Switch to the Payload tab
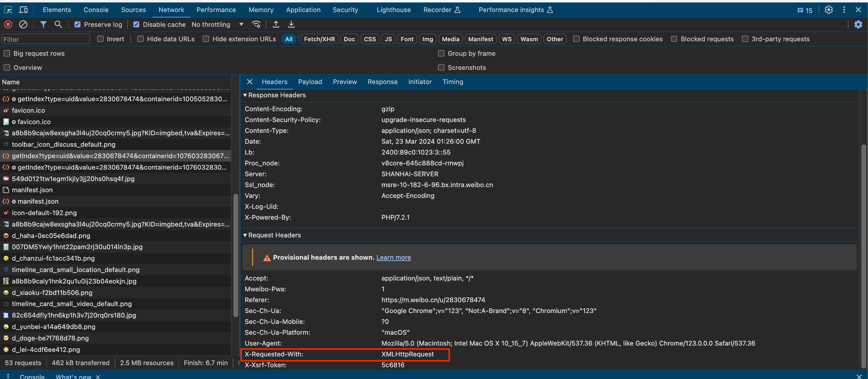The height and width of the screenshot is (379, 868). pyautogui.click(x=310, y=82)
